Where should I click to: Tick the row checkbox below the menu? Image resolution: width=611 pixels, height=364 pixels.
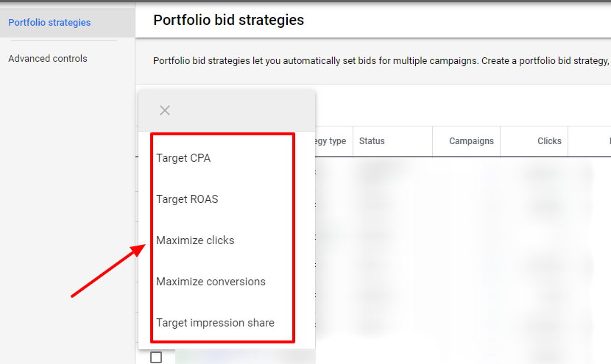[156, 357]
